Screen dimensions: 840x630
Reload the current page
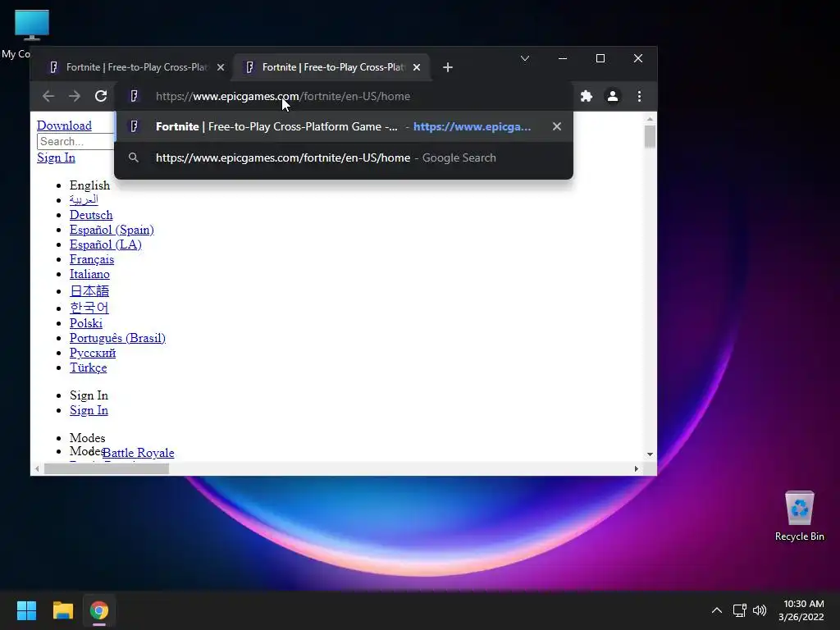(101, 96)
